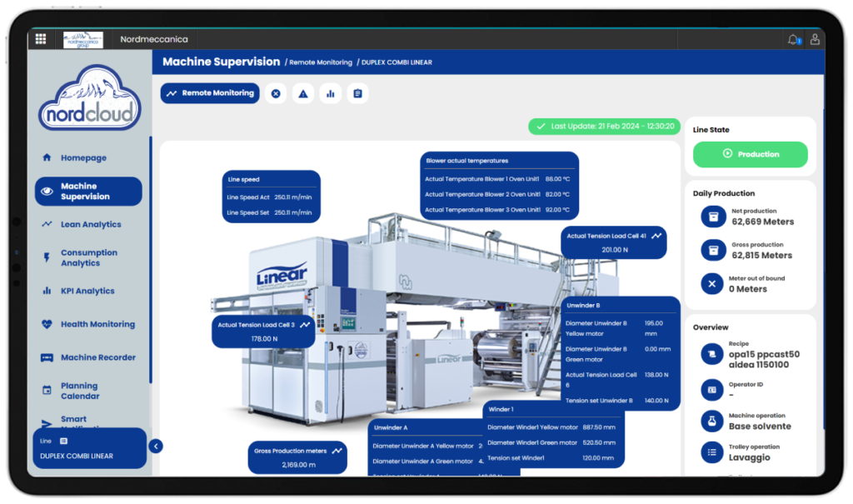853x504 pixels.
Task: Go to Homepage
Action: (83, 157)
